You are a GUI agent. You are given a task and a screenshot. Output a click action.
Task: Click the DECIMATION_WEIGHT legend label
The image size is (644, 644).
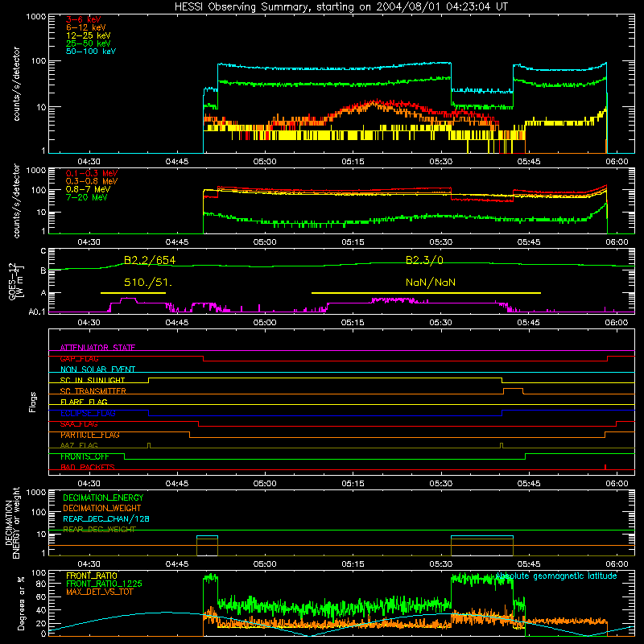pyautogui.click(x=102, y=508)
